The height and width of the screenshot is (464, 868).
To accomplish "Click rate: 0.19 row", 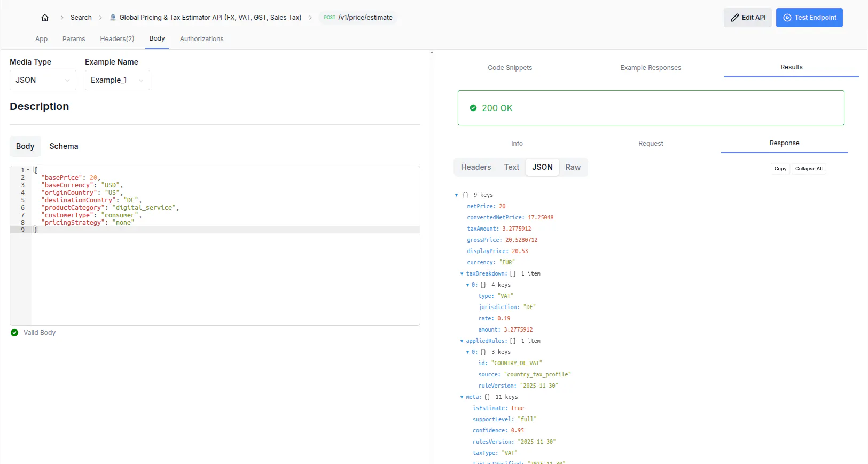I will point(494,318).
